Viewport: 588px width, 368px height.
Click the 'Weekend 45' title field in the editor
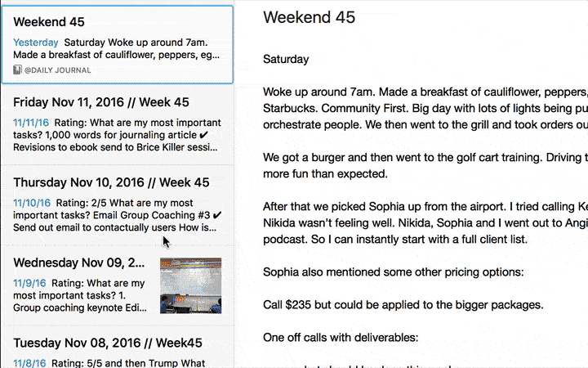(x=309, y=17)
